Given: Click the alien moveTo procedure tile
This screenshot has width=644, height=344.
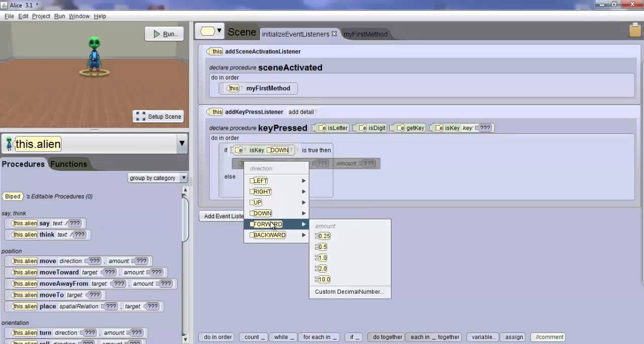Looking at the screenshot, I should [x=55, y=295].
